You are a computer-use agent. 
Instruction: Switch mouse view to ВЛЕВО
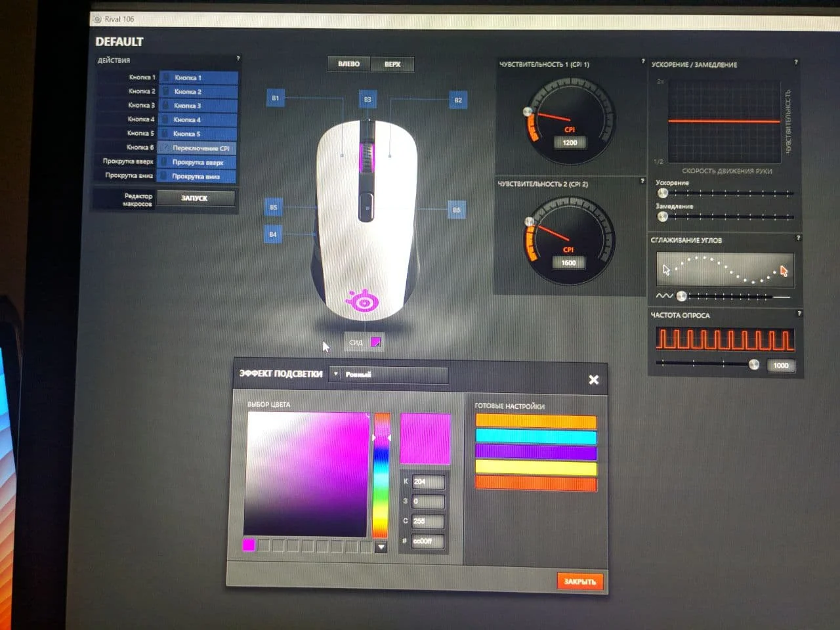(348, 64)
